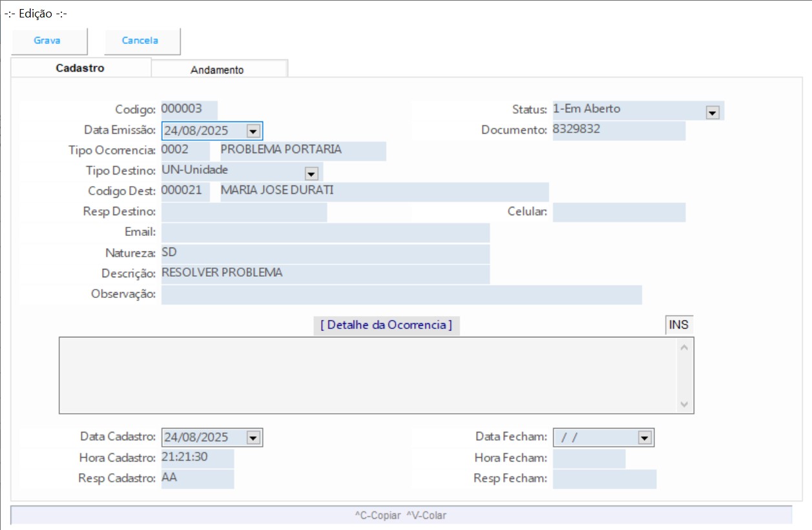Focus the Observação text field
This screenshot has width=812, height=530.
(401, 294)
